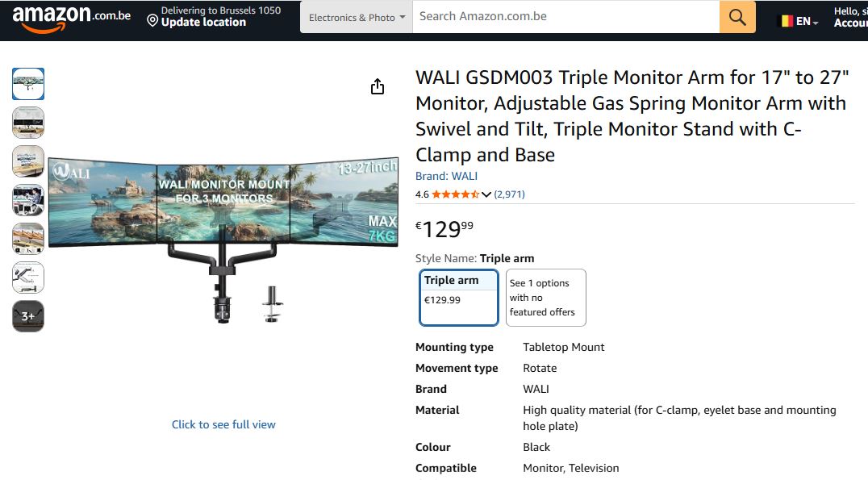Open the Hello, sign in Account menu

click(851, 17)
